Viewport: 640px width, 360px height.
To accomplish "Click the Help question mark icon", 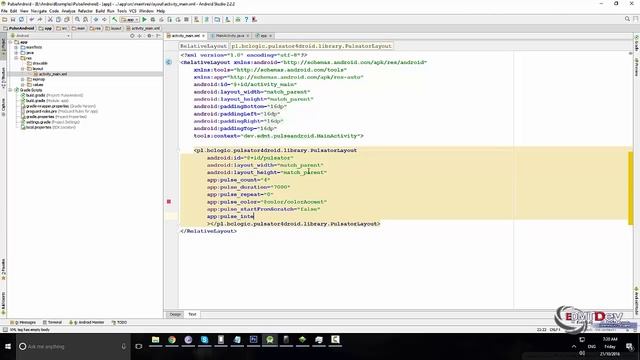I will pyautogui.click(x=246, y=19).
